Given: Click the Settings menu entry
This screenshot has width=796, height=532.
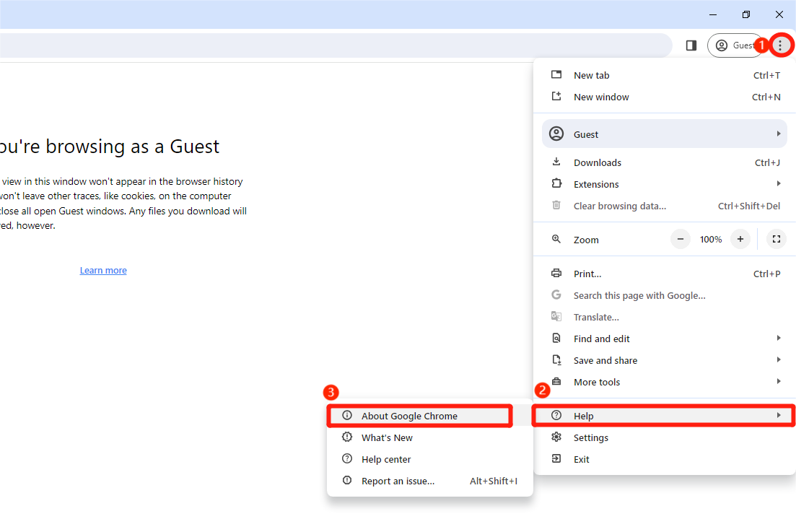Looking at the screenshot, I should click(590, 437).
